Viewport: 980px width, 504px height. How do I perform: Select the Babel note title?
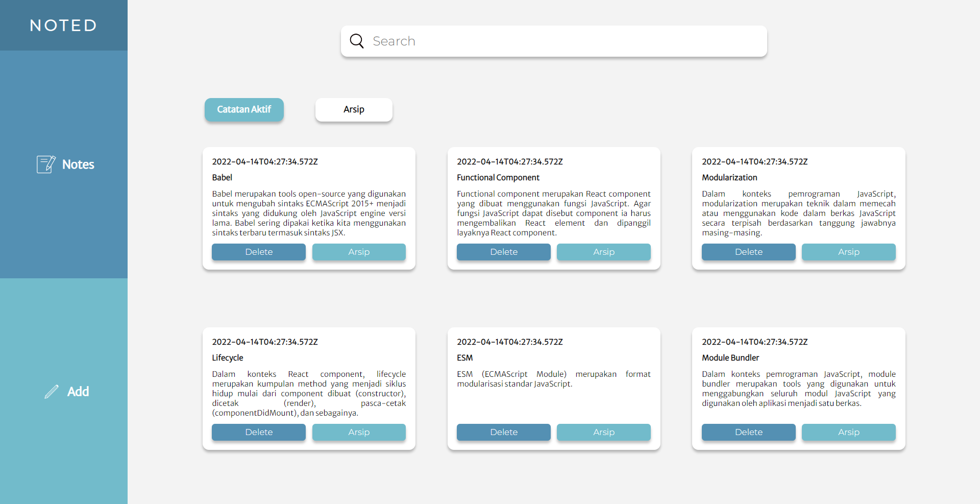coord(222,177)
